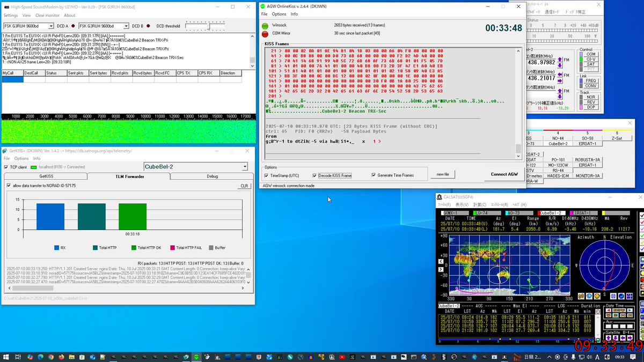Screen dimensions: 644x362
Task: Open Chrome from the taskbar
Action: 51,357
